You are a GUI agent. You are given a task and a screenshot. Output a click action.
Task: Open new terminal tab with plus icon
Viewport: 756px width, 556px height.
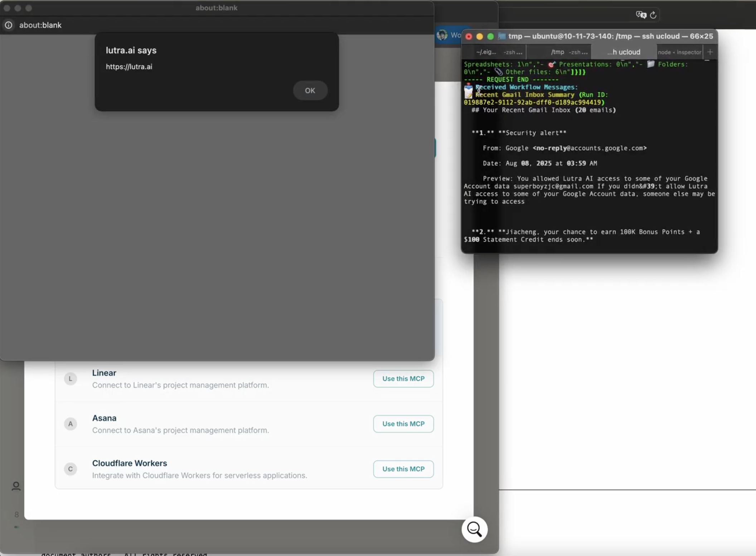click(710, 52)
